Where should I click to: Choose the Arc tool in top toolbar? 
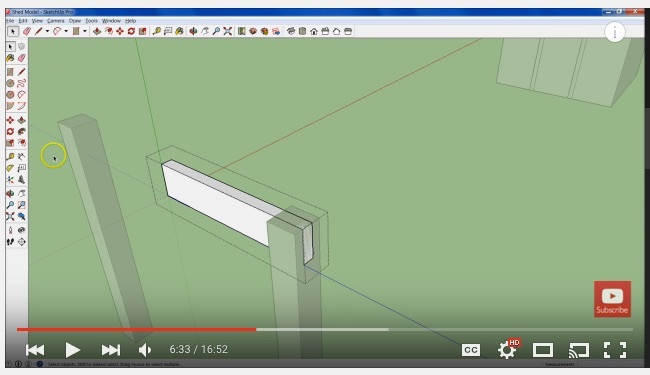[57, 31]
